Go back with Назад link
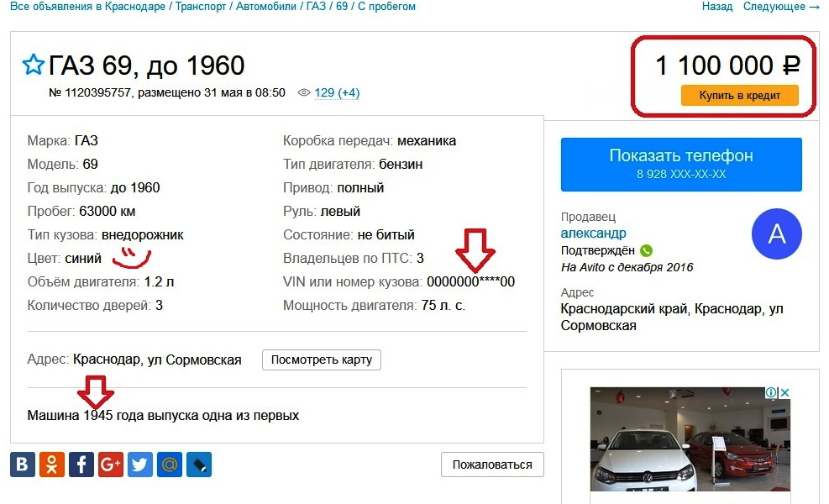 [717, 7]
